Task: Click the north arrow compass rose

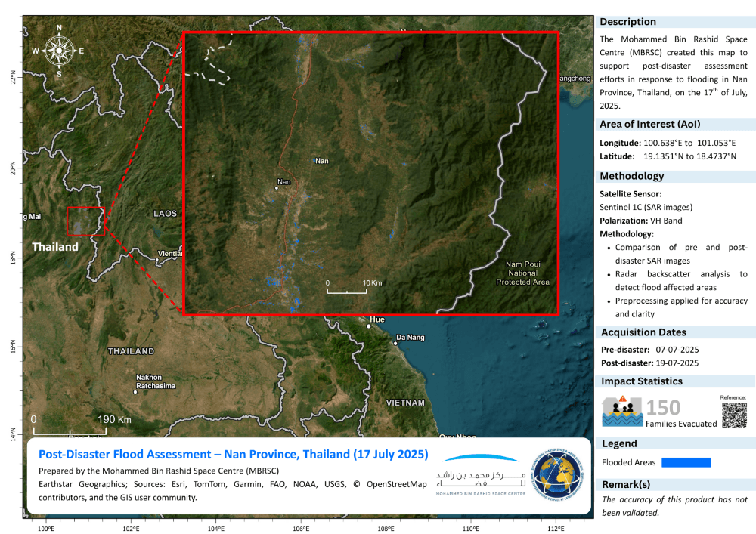Action: coord(58,51)
